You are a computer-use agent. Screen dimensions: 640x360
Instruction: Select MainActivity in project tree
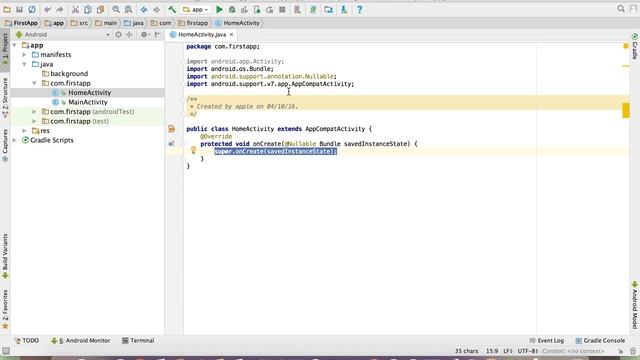click(80, 102)
